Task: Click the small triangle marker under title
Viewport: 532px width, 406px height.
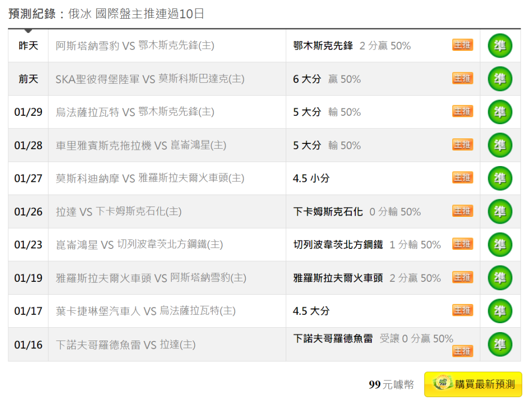Action: coord(29,31)
